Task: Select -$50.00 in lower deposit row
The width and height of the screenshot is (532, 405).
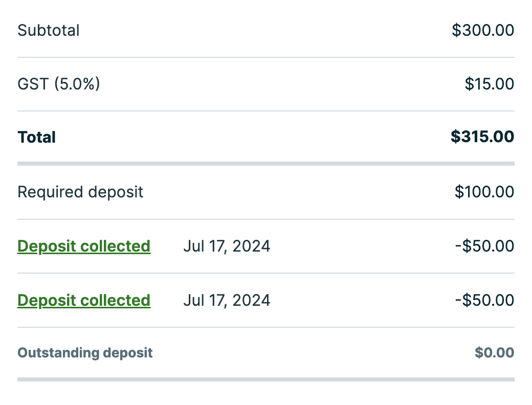Action: tap(484, 300)
